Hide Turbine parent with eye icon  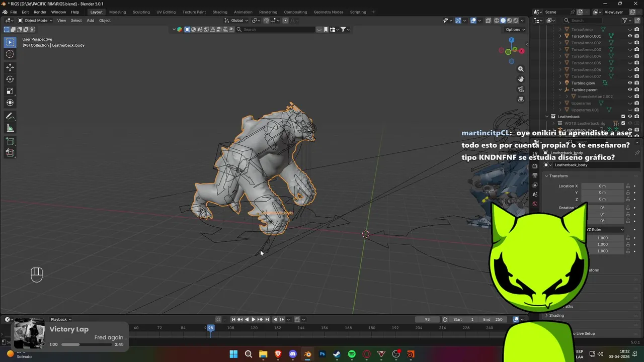point(630,89)
